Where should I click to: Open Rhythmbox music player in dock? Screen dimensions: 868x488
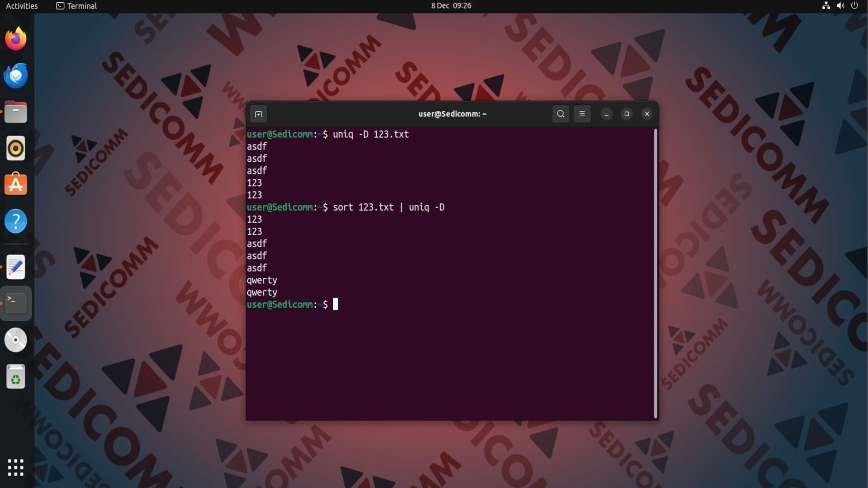coord(16,148)
